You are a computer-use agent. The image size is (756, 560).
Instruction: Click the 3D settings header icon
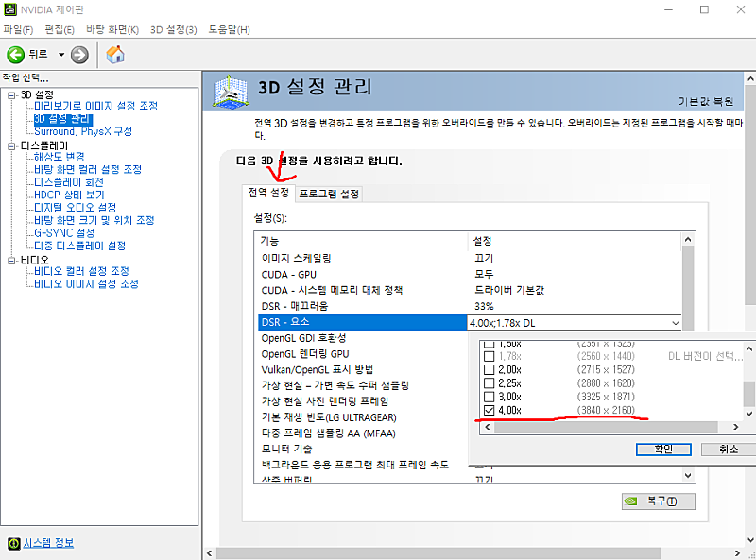[x=231, y=91]
